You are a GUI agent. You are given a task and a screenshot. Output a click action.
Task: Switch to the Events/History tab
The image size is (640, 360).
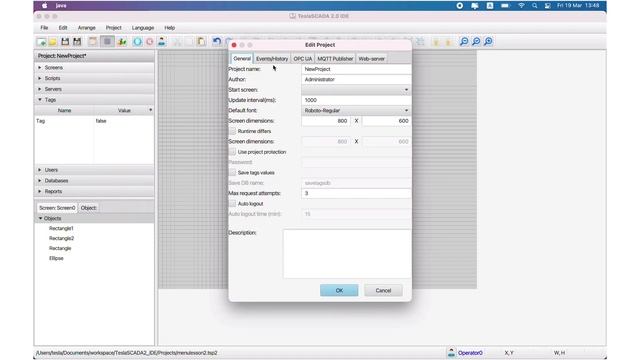point(272,59)
